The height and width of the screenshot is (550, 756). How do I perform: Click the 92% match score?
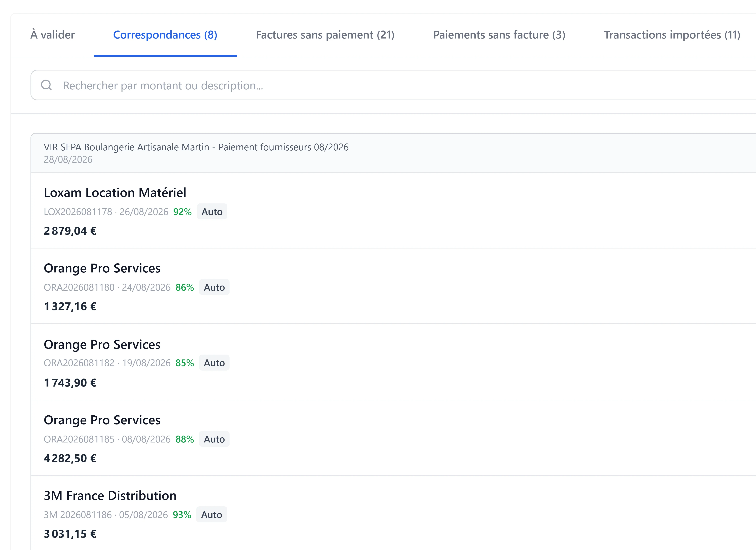pos(182,212)
